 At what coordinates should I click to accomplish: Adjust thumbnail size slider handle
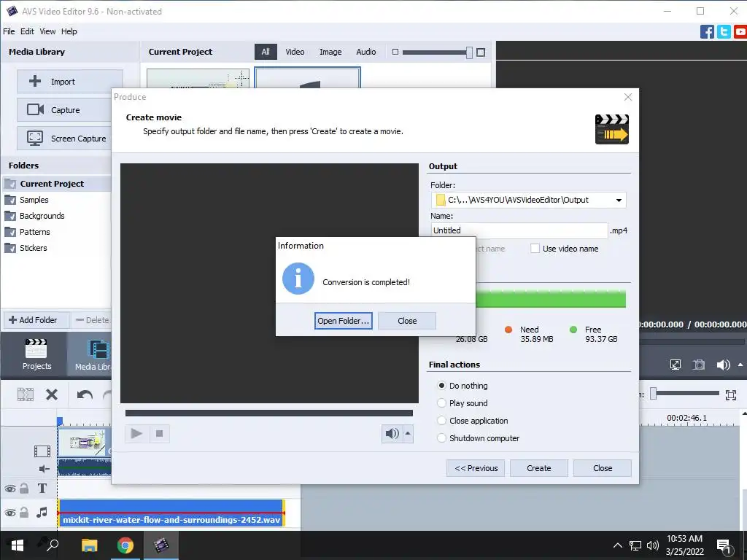click(469, 52)
